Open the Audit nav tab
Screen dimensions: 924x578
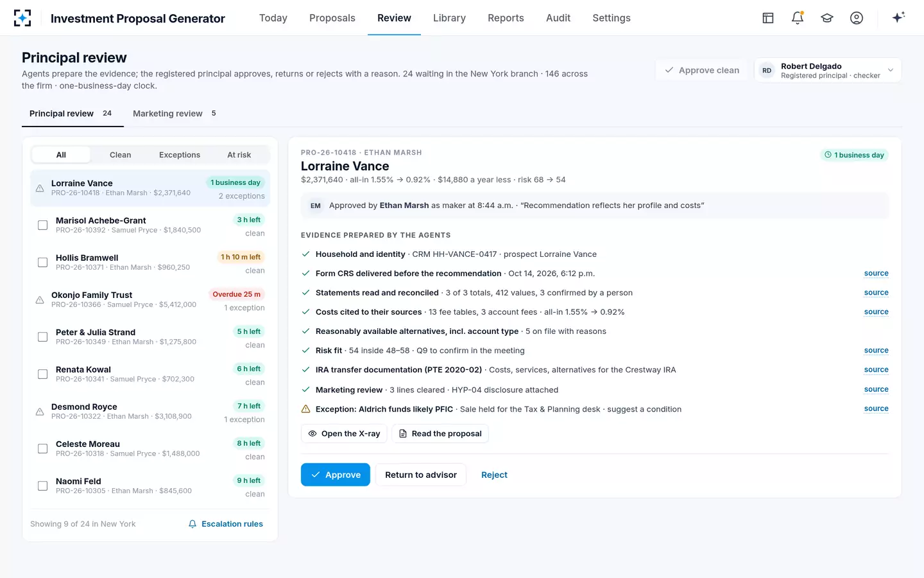(x=558, y=18)
